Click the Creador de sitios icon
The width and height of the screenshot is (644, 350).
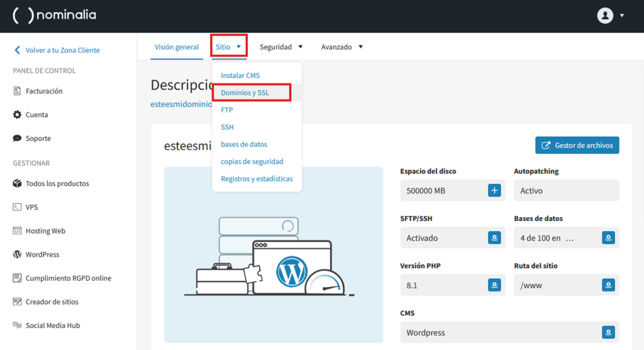[17, 302]
